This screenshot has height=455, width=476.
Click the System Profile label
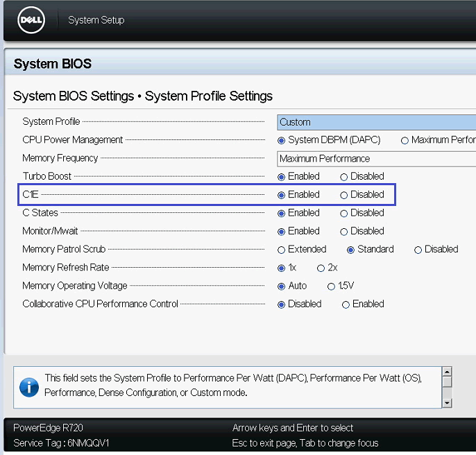(51, 121)
